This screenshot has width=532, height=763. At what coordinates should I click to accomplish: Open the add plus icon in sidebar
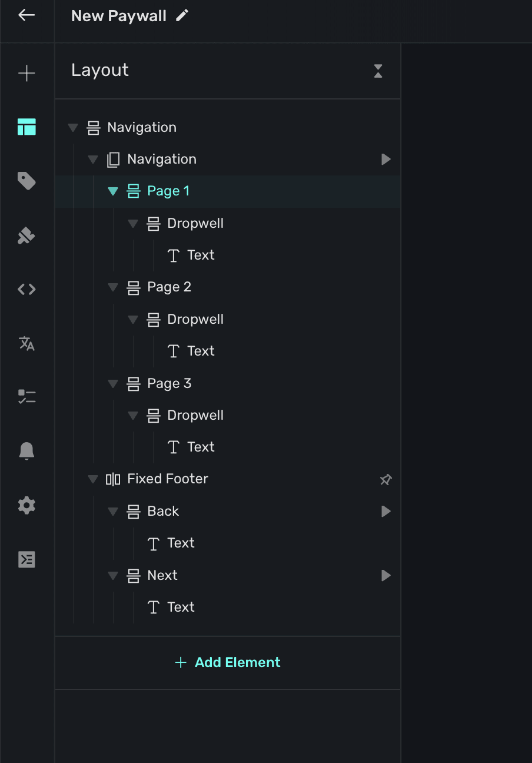26,74
